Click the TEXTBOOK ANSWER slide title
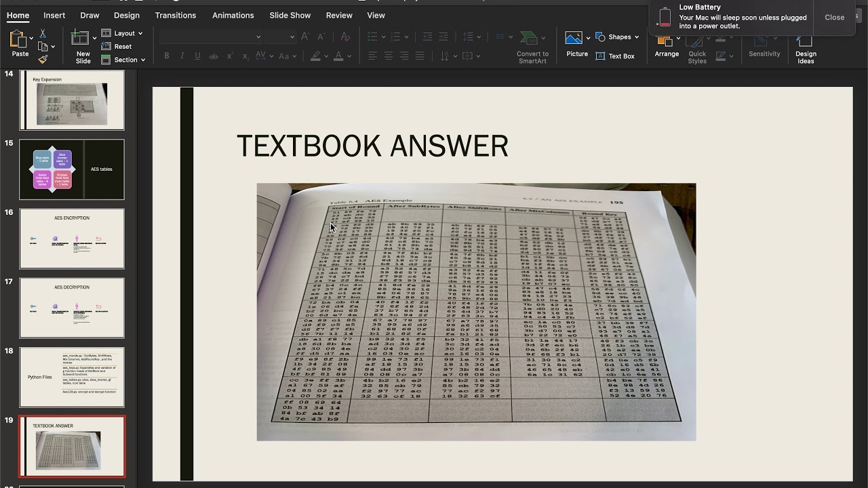This screenshot has height=488, width=868. (372, 146)
